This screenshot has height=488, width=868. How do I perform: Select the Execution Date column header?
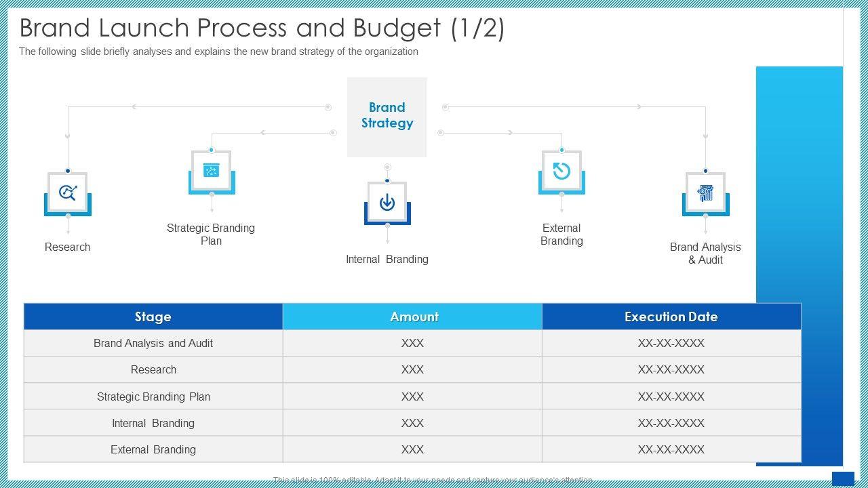pyautogui.click(x=671, y=317)
